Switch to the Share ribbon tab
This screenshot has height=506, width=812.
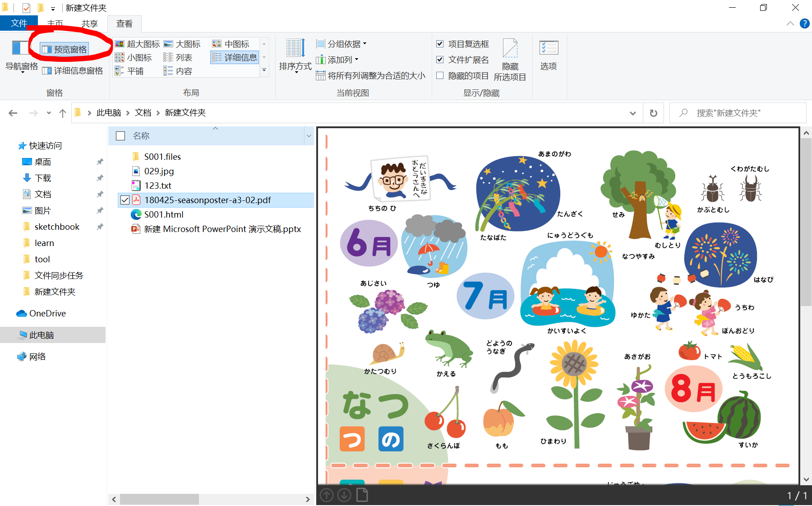click(89, 23)
